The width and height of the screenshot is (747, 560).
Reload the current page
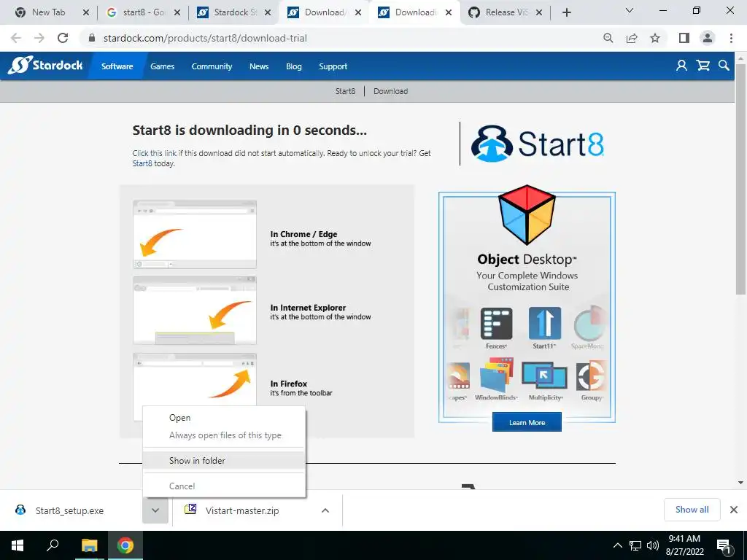pos(63,38)
